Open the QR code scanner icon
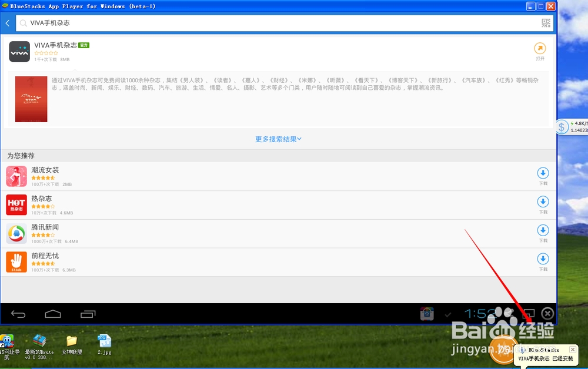This screenshot has width=588, height=369. pos(546,24)
